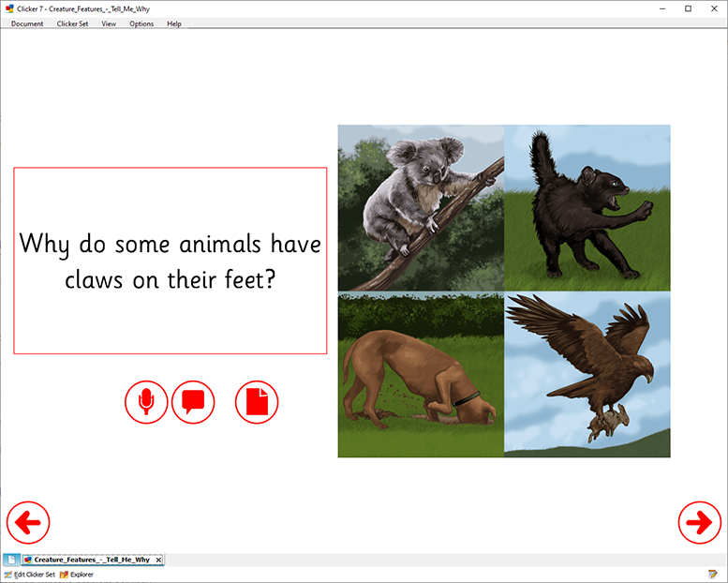This screenshot has width=728, height=583.
Task: Select the Creature_Features_-_Tell_Me_Why tab
Action: [x=91, y=560]
